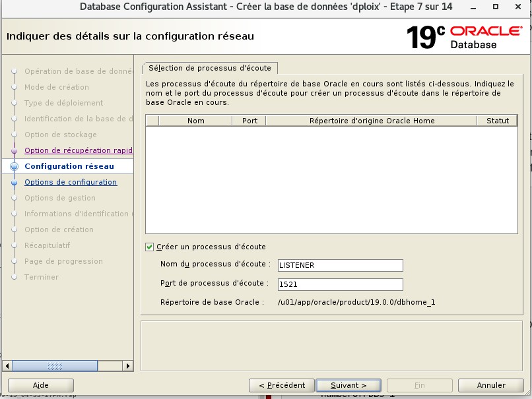532x399 pixels.
Task: Click the Informations d'identification step text
Action: (79, 214)
